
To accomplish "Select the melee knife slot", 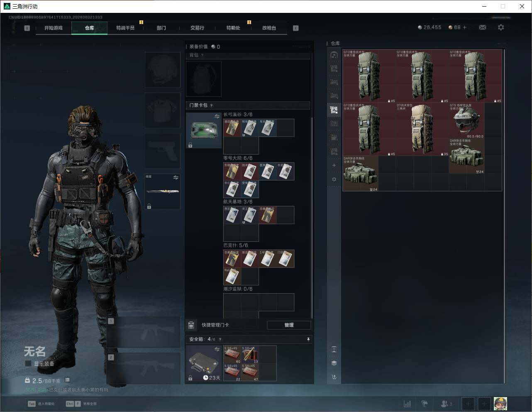I will (x=162, y=191).
